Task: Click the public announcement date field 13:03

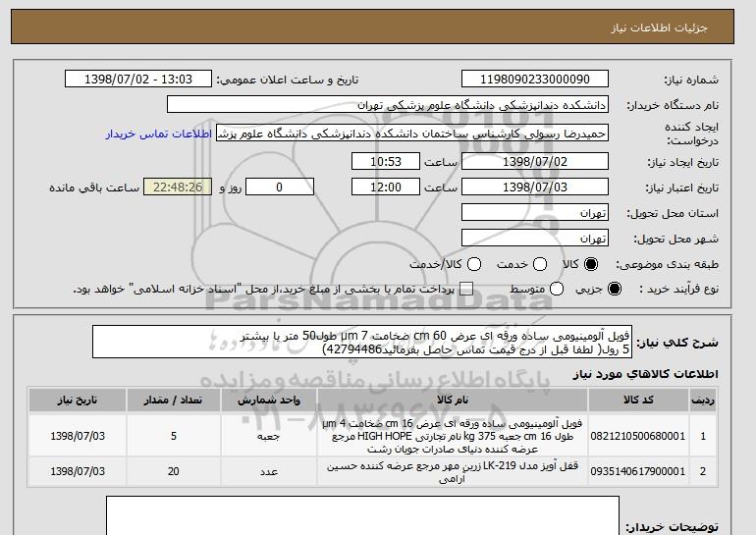Action: [138, 80]
